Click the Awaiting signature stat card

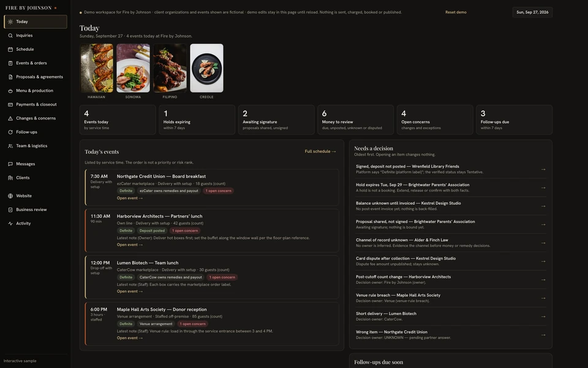point(276,120)
